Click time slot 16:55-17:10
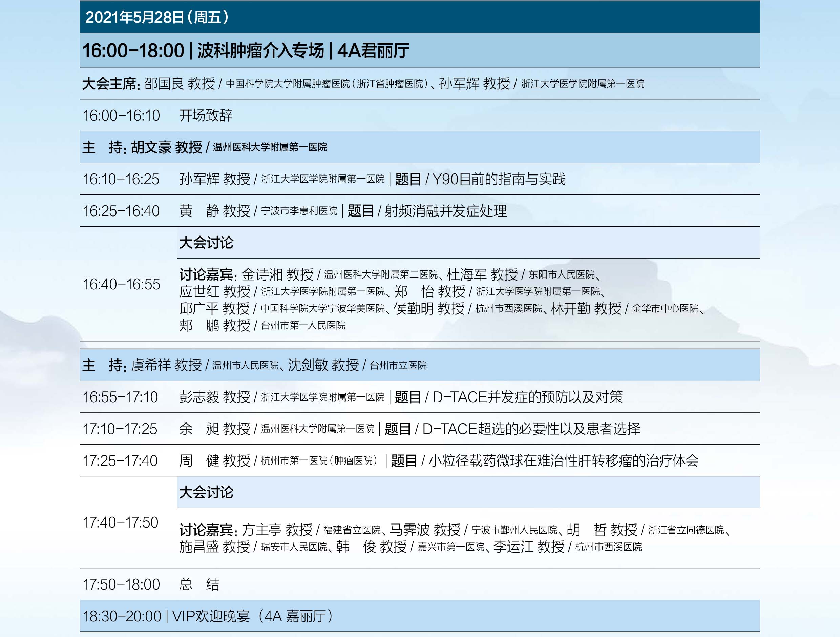The image size is (840, 637). click(x=120, y=397)
